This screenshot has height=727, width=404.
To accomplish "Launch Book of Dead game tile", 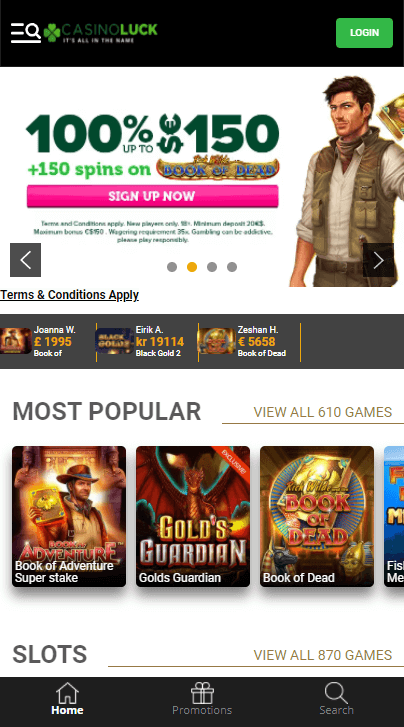I will (x=317, y=517).
